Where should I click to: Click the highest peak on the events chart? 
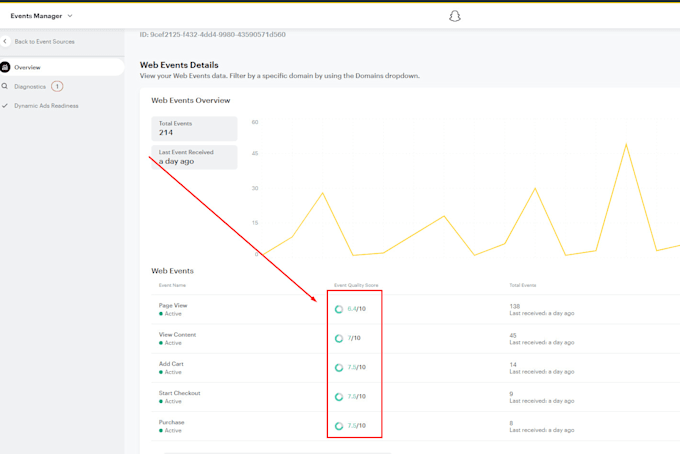626,144
